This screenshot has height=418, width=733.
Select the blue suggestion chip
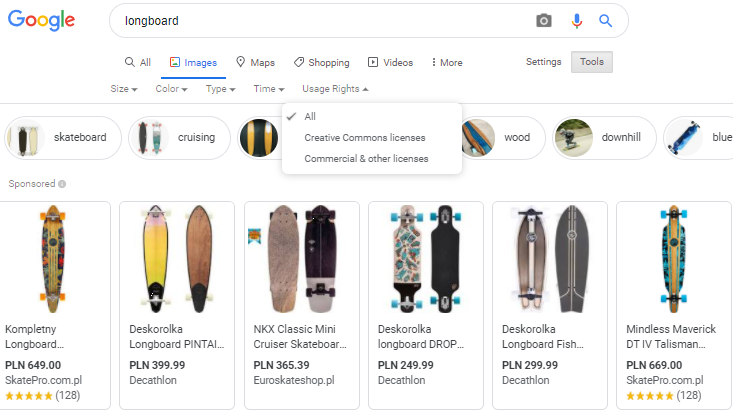point(699,137)
